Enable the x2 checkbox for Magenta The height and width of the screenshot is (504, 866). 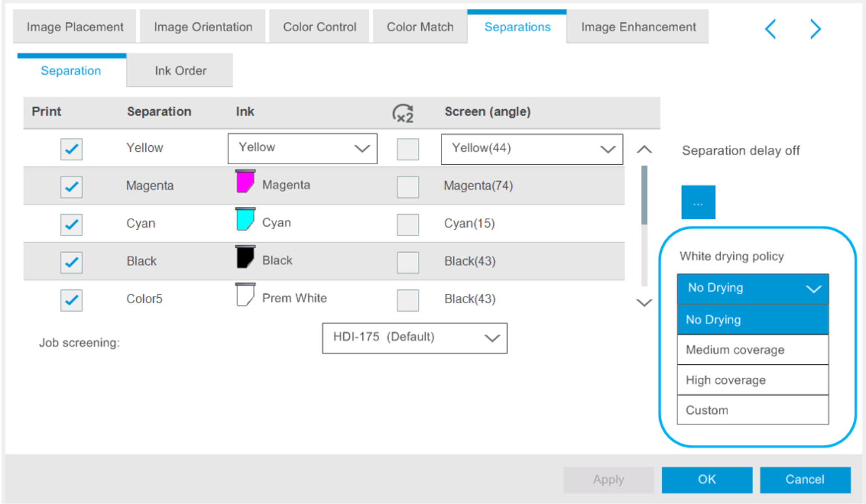pos(407,187)
